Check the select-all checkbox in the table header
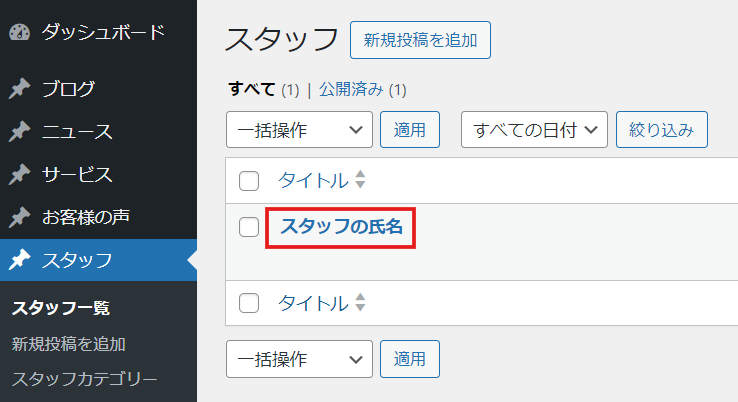 click(x=249, y=181)
